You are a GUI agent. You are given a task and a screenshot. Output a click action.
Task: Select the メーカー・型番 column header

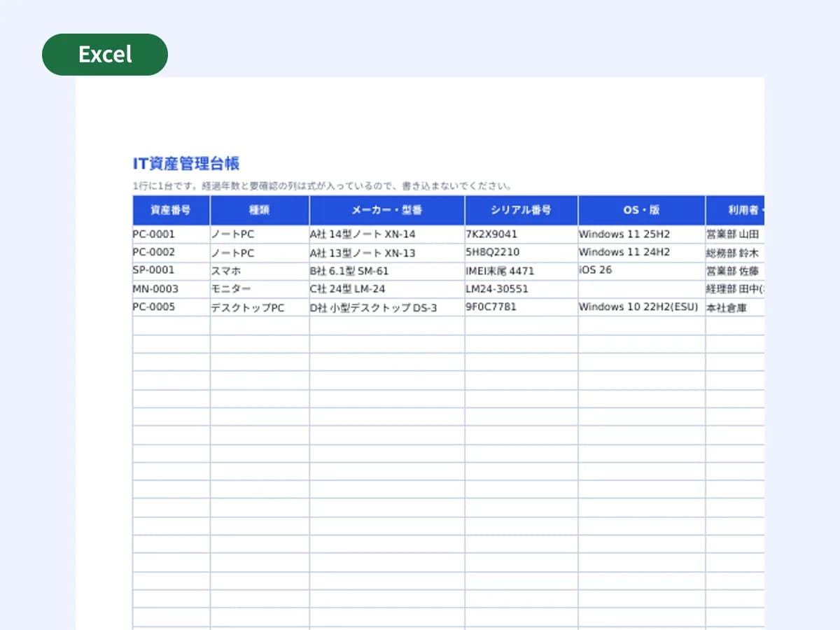[x=387, y=210]
